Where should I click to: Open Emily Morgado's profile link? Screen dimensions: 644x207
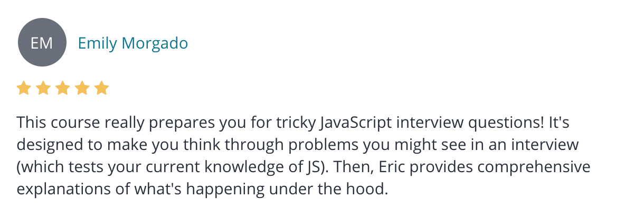133,43
